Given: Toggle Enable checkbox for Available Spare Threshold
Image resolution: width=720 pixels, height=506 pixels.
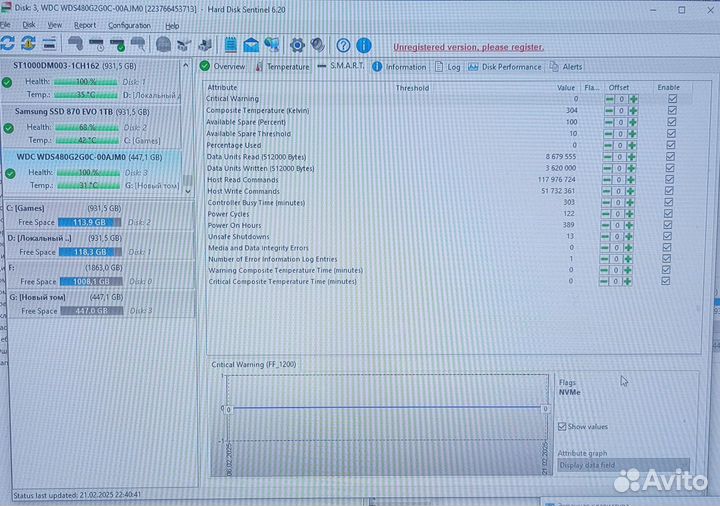Looking at the screenshot, I should (x=671, y=133).
